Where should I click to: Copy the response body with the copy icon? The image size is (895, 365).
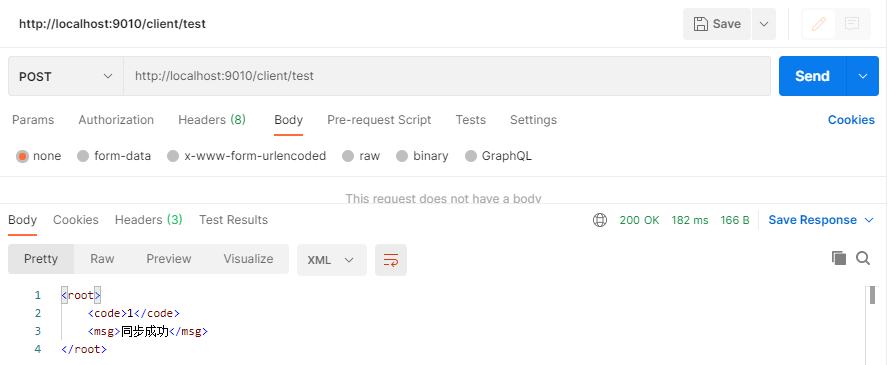click(x=838, y=258)
